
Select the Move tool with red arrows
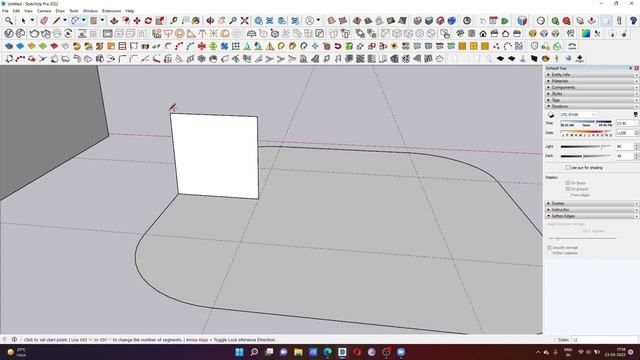(x=137, y=20)
